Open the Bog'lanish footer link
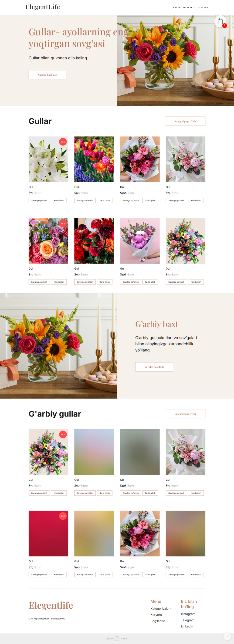234x644 pixels. pyautogui.click(x=158, y=621)
